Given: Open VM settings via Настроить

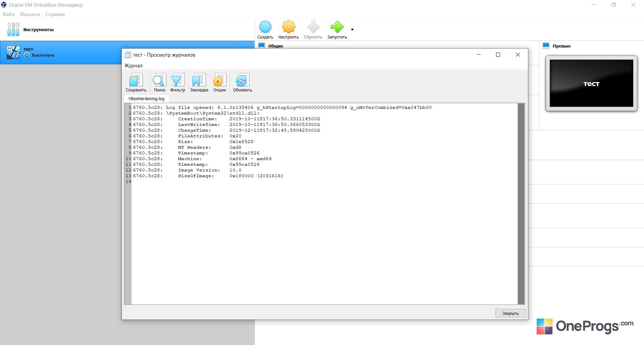Looking at the screenshot, I should pos(288,29).
